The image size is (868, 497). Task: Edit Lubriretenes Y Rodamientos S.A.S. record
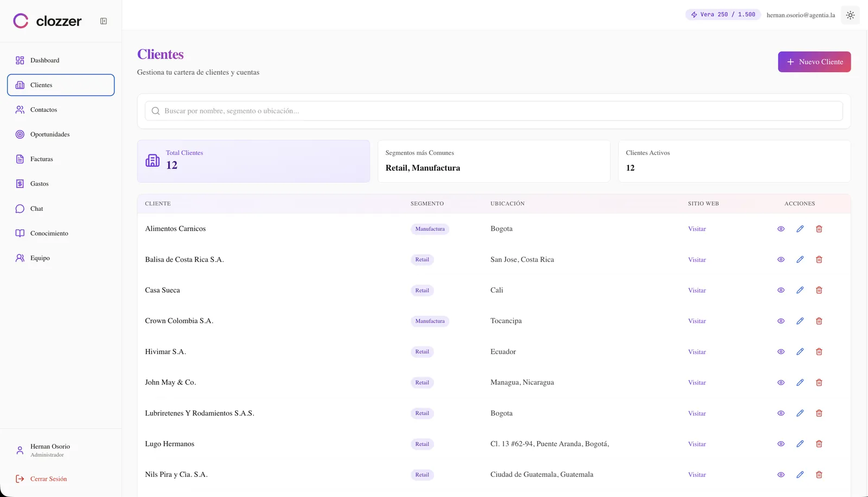coord(800,413)
